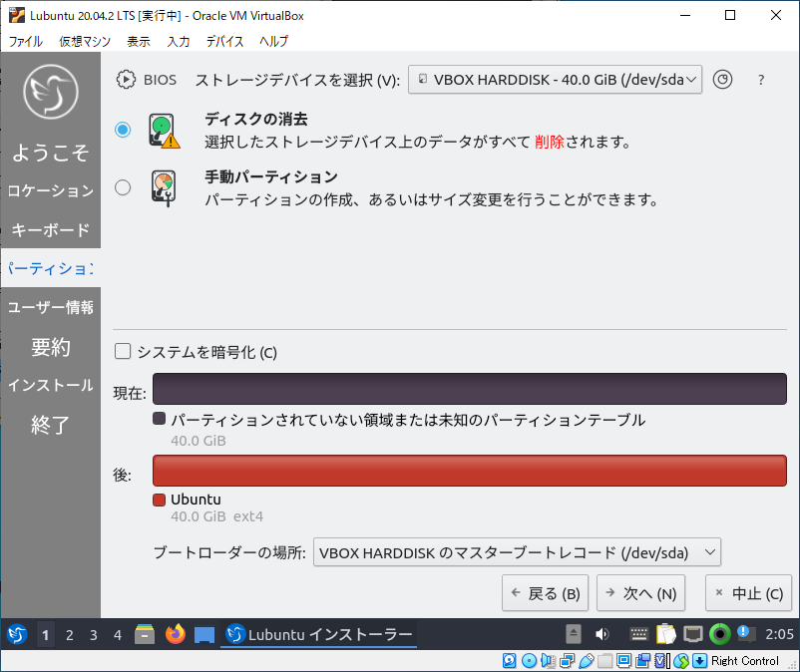Switch to virtual desktop 1
This screenshot has height=672, width=800.
[x=46, y=635]
